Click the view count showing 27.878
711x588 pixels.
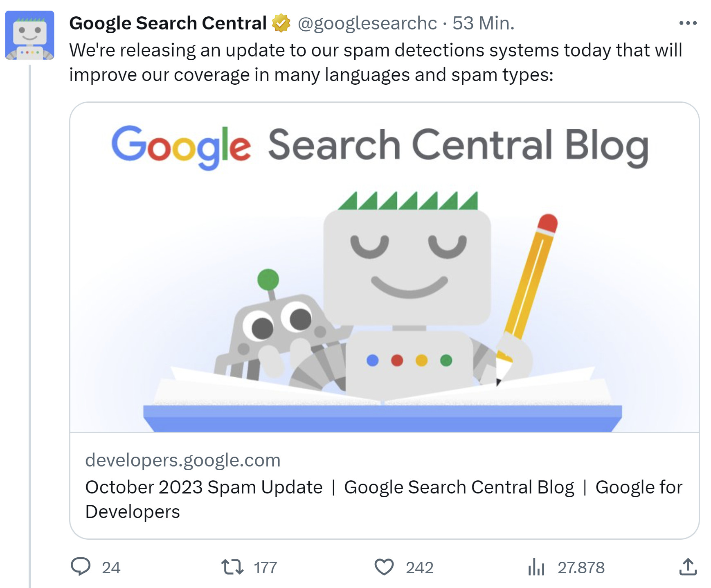(x=581, y=568)
